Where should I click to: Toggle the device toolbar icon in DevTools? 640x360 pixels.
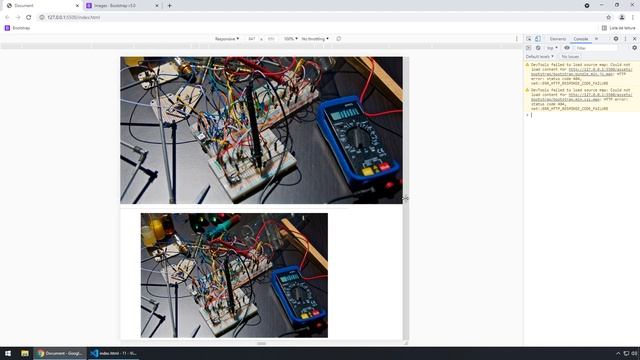[538, 39]
